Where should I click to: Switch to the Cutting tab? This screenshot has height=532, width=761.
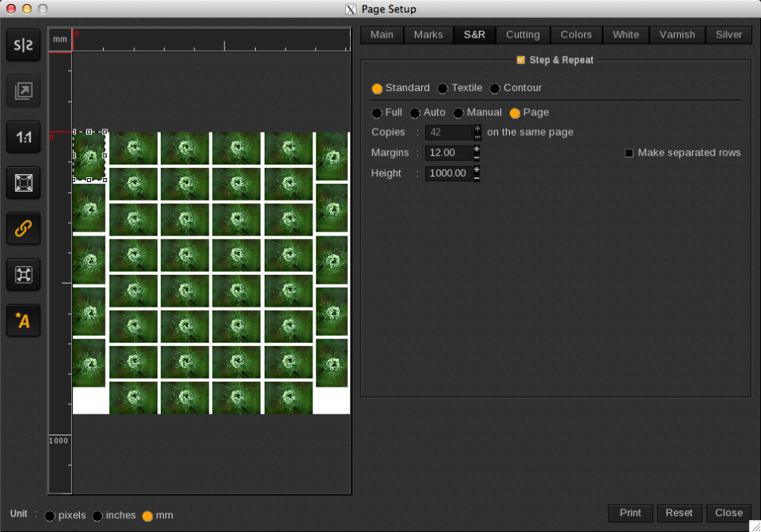[523, 35]
